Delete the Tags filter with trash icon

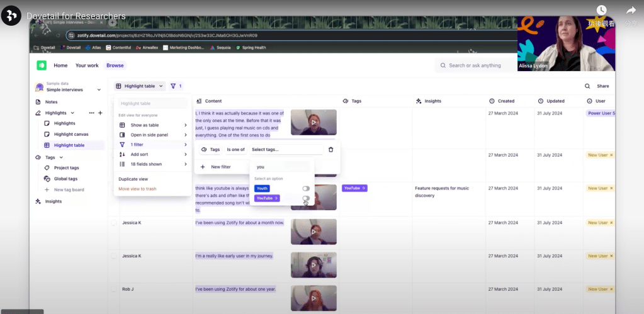(x=331, y=149)
